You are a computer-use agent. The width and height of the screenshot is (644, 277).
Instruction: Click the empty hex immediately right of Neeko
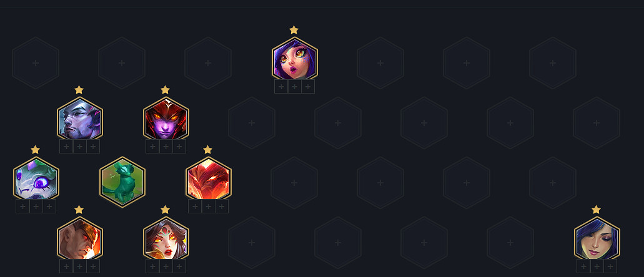coord(380,63)
